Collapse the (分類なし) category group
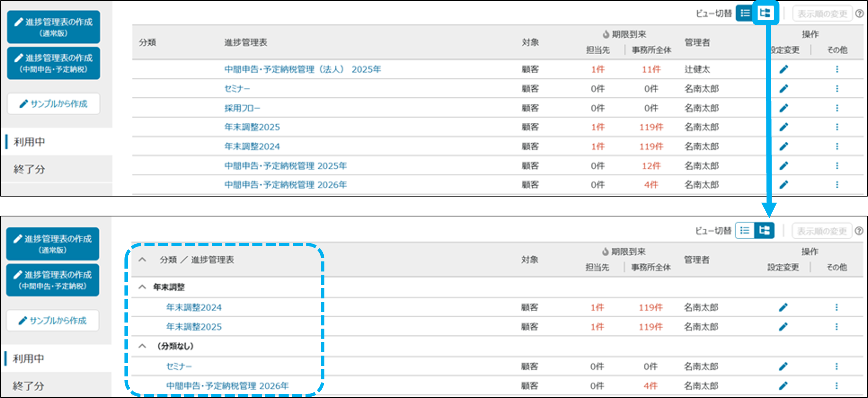Viewport: 868px width, 398px height. (x=142, y=346)
